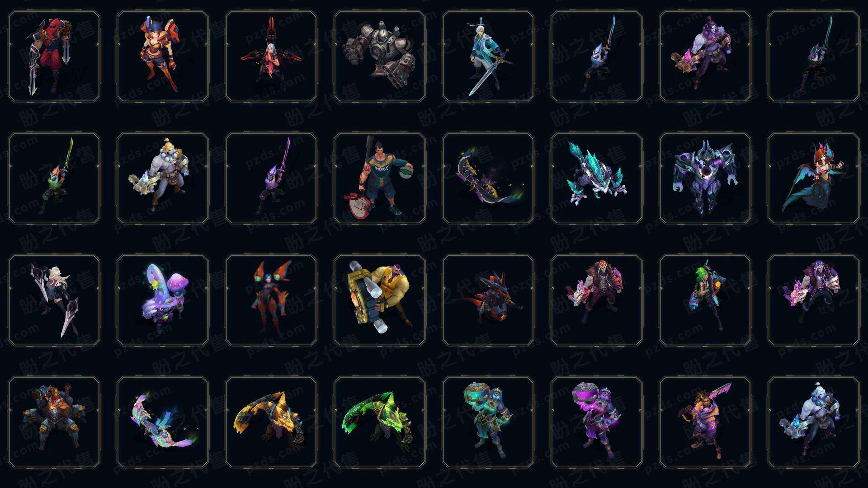Click the red-haired woman with teal wings
This screenshot has height=488, width=868.
[814, 178]
